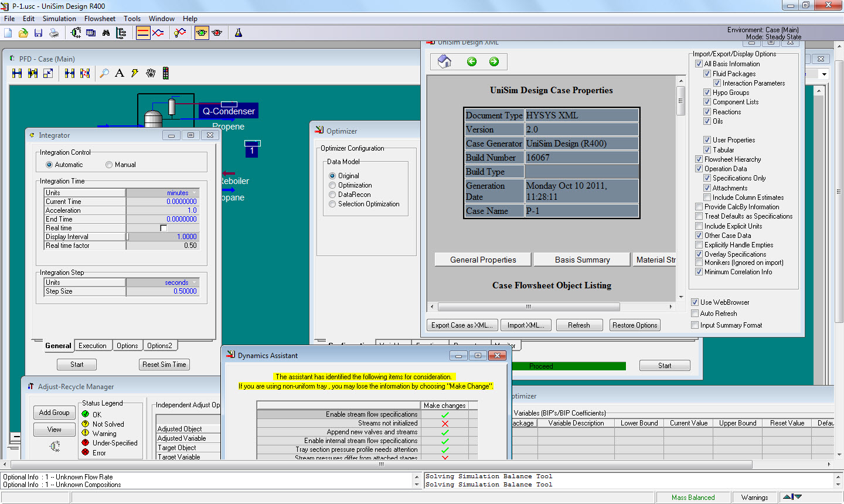Click Restore Options button
844x504 pixels.
635,325
